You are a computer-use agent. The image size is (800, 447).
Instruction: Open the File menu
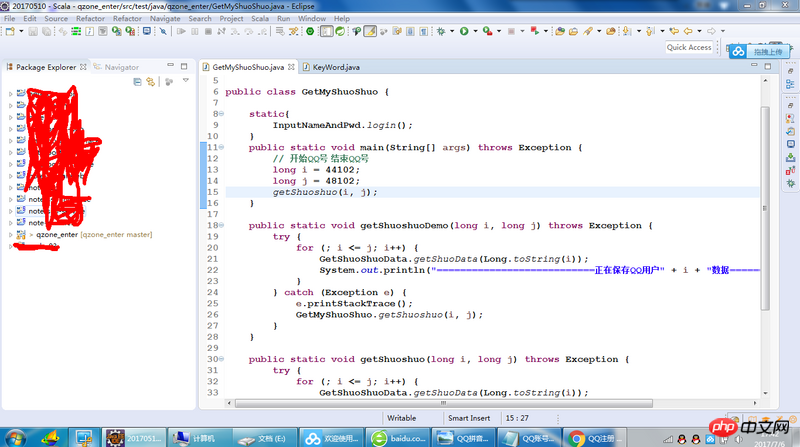[x=10, y=18]
